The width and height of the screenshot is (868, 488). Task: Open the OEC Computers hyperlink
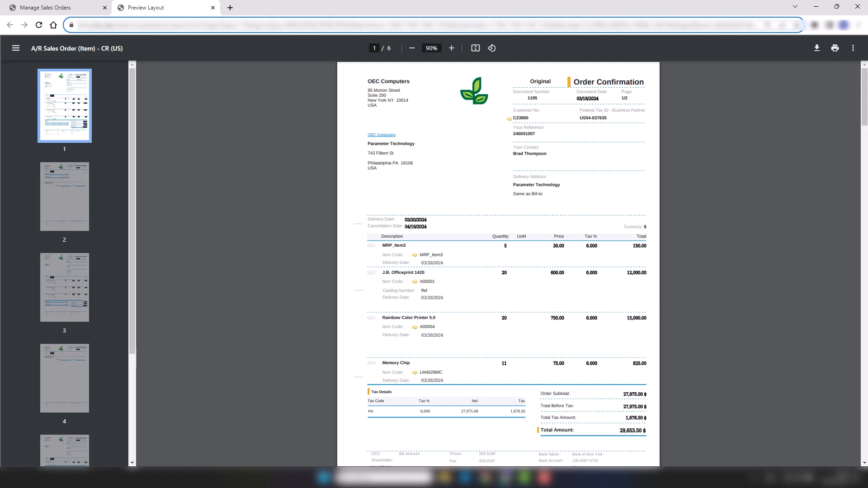[382, 135]
